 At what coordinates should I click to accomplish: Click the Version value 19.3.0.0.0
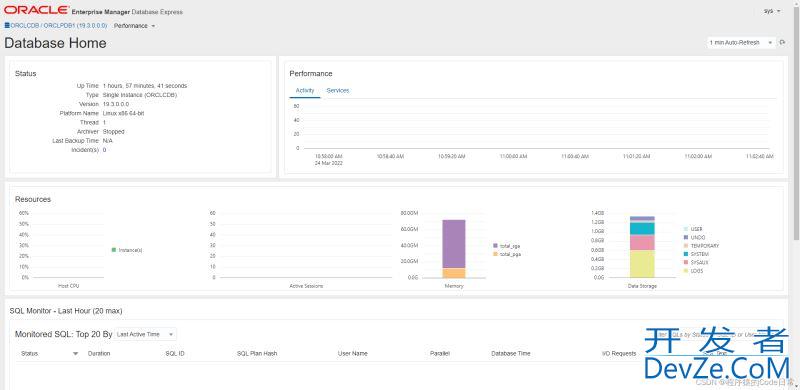tap(116, 104)
